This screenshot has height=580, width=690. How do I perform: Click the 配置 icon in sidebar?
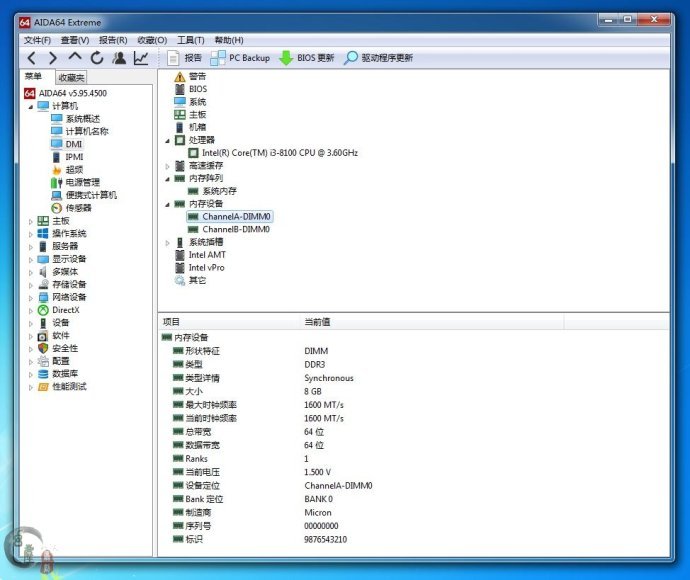[43, 361]
